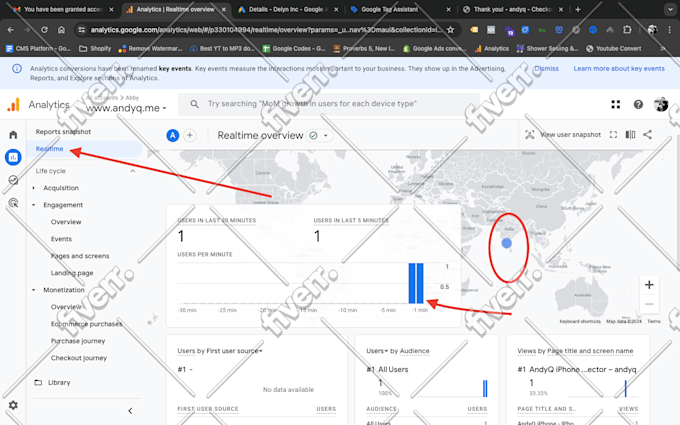The width and height of the screenshot is (680, 425).
Task: Open the Shopify bookmark folder
Action: (95, 49)
